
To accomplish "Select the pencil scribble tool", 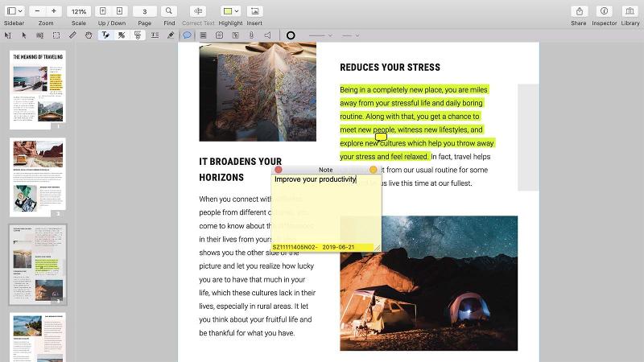I will (72, 35).
